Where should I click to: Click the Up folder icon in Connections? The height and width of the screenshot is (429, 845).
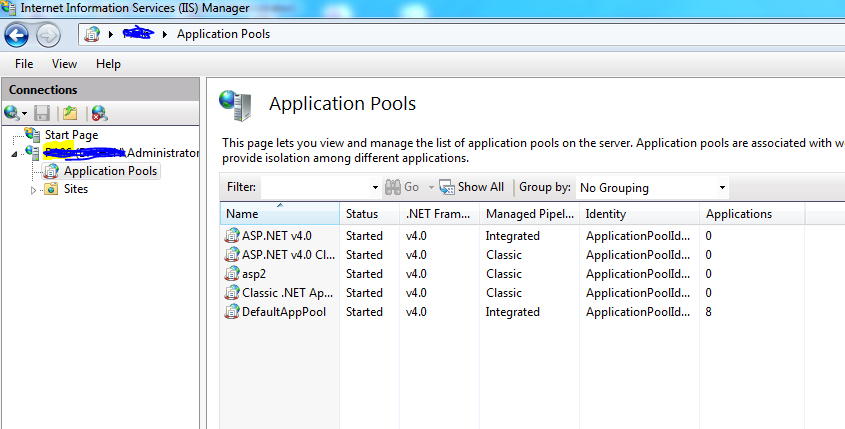click(x=70, y=113)
